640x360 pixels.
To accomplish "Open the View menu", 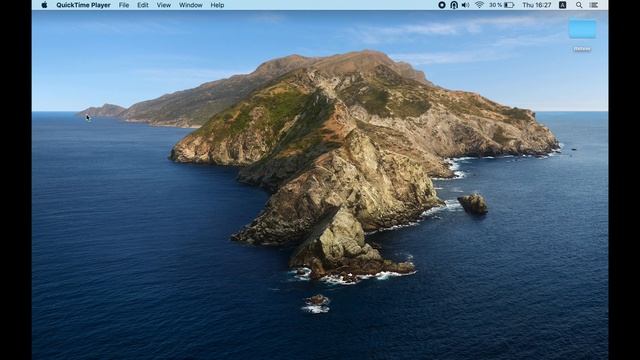I will tap(164, 5).
